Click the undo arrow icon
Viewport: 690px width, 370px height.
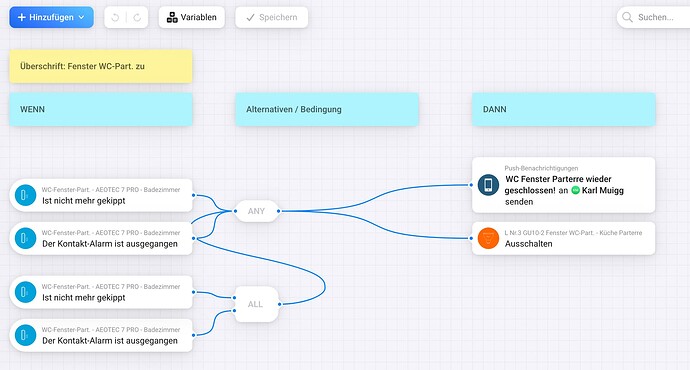click(x=115, y=18)
